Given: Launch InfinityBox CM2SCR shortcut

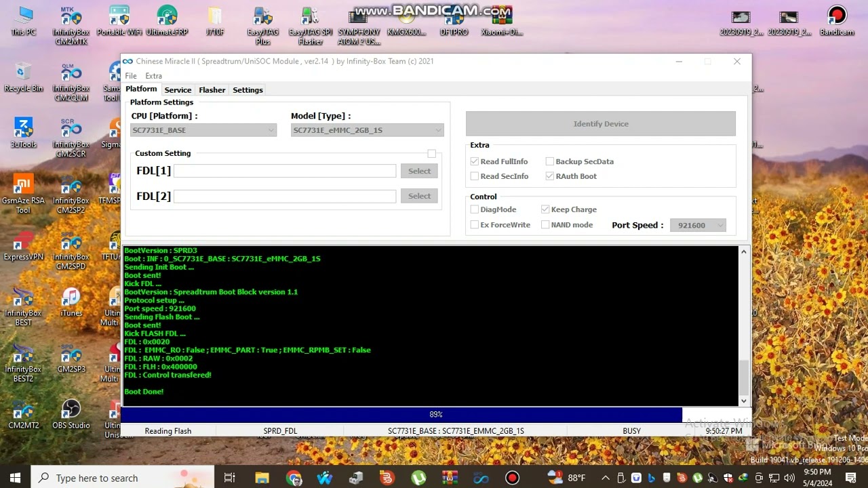Looking at the screenshot, I should click(71, 138).
